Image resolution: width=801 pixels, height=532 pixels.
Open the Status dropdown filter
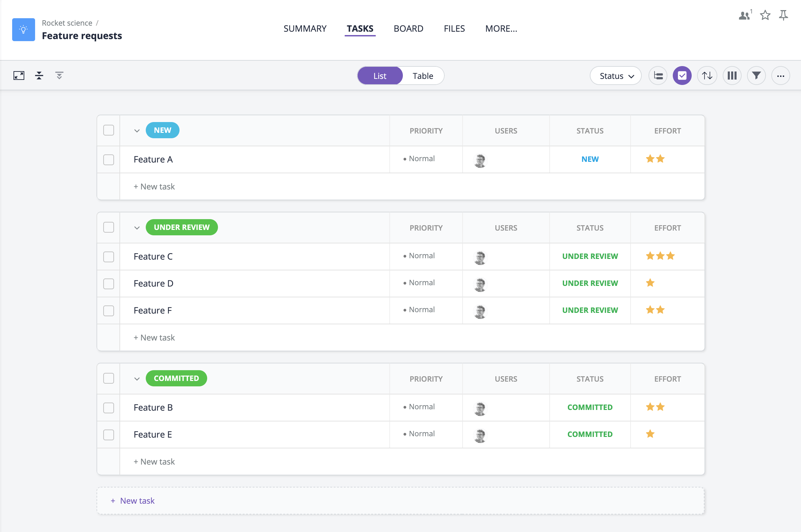(x=616, y=76)
